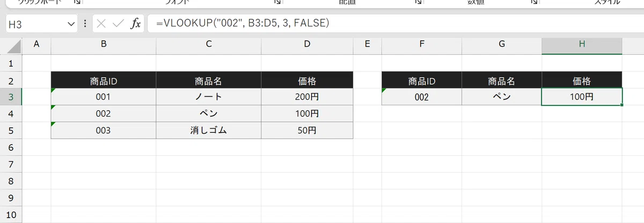644x223 pixels.
Task: Confirm formula with the checkmark icon
Action: [x=119, y=24]
